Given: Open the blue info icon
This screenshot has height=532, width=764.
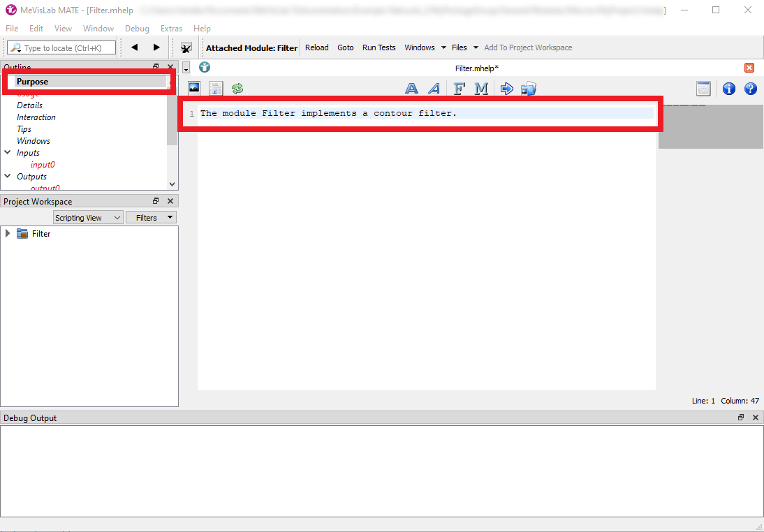Looking at the screenshot, I should click(728, 89).
